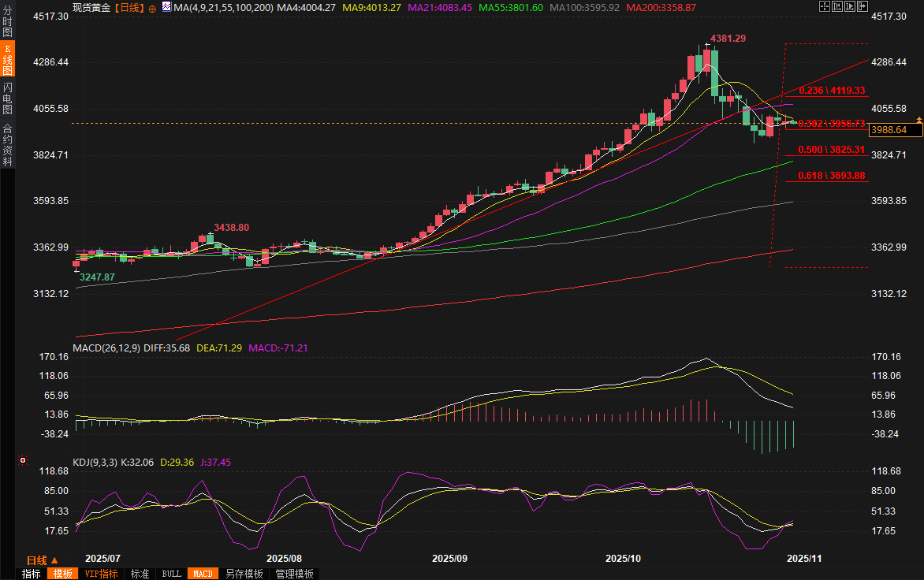Click the jump-to-chart-start icon
Viewport: 924px width, 580px height.
[x=836, y=6]
